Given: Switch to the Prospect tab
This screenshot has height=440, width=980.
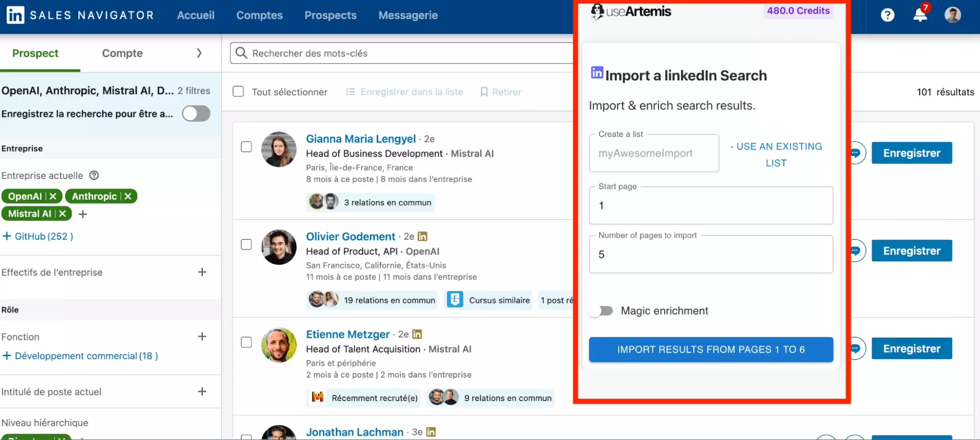Looking at the screenshot, I should [35, 53].
